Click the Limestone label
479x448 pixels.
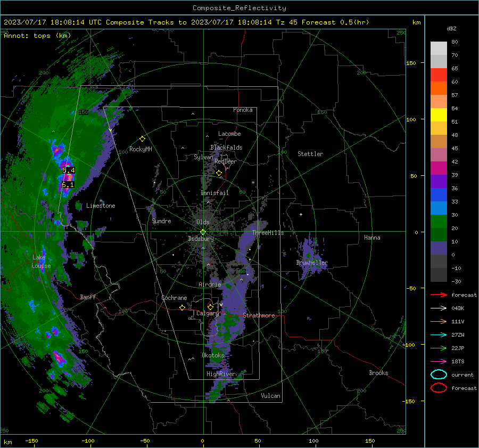tap(101, 206)
